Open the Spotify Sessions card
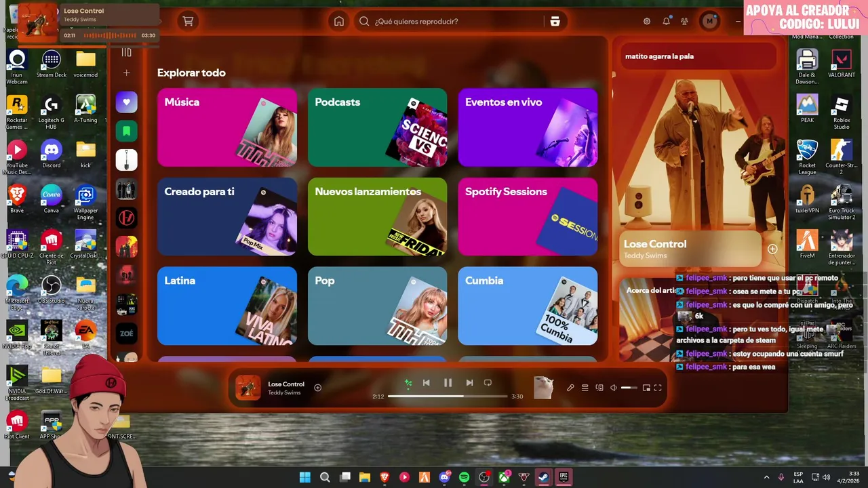This screenshot has width=868, height=488. coord(528,217)
